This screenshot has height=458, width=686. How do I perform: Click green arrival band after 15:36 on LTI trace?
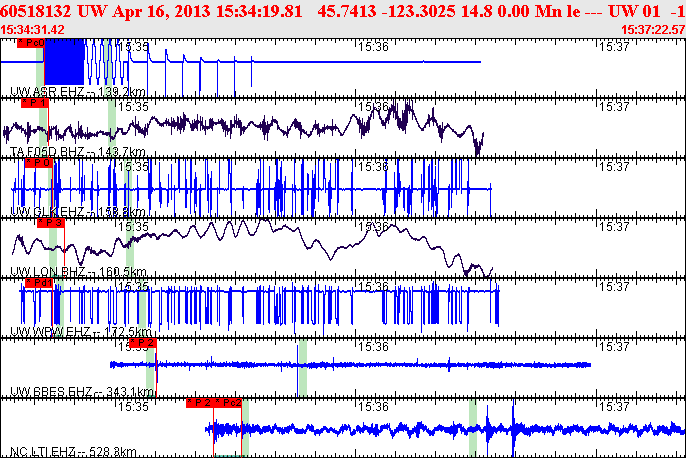473,428
